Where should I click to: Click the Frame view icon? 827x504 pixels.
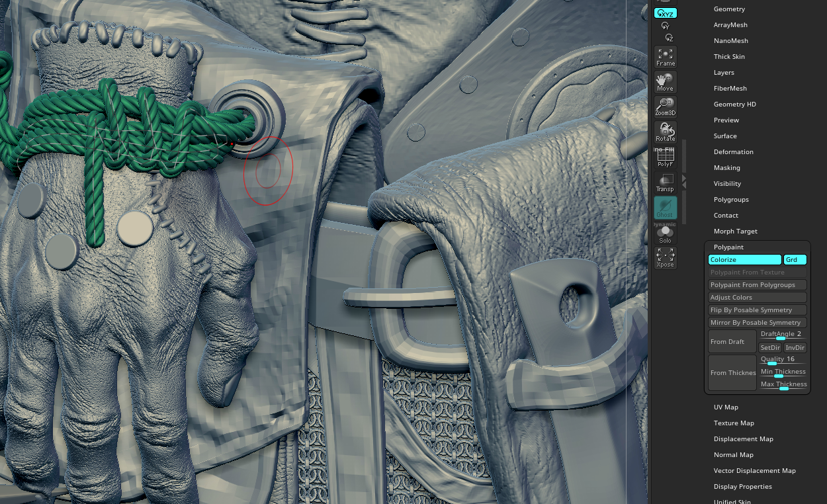[666, 57]
